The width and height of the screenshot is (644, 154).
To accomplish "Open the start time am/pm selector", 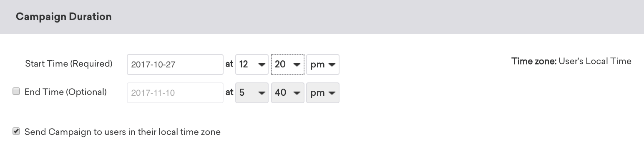I will (323, 65).
